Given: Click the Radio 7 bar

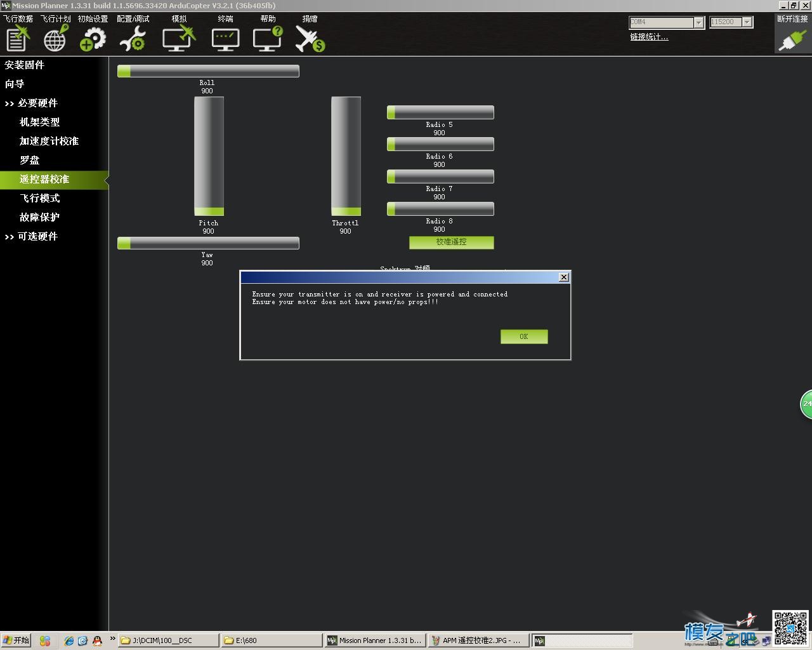Looking at the screenshot, I should [x=440, y=176].
